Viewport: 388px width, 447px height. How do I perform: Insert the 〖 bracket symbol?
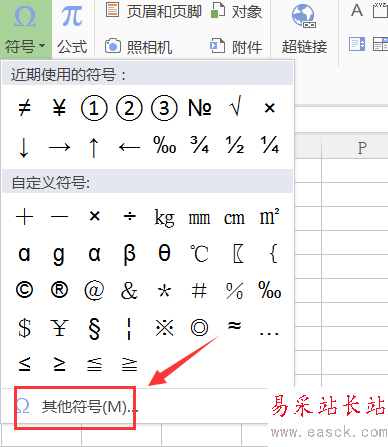coord(238,253)
